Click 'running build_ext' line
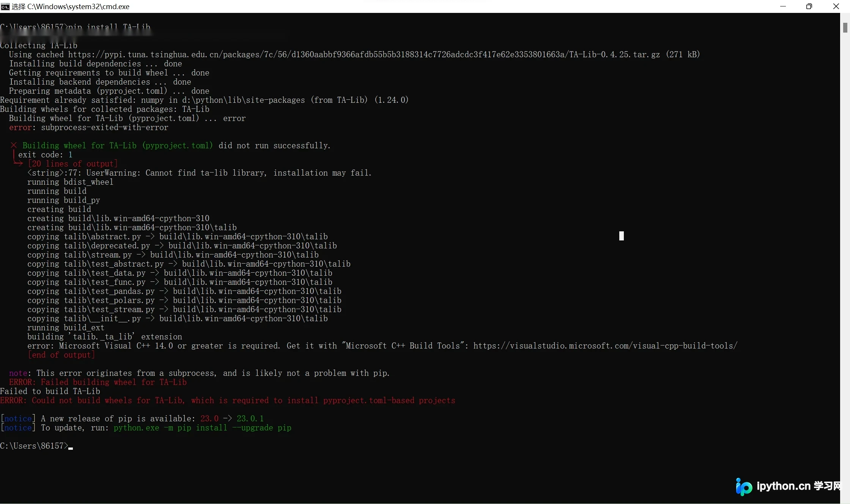This screenshot has height=504, width=850. click(66, 327)
